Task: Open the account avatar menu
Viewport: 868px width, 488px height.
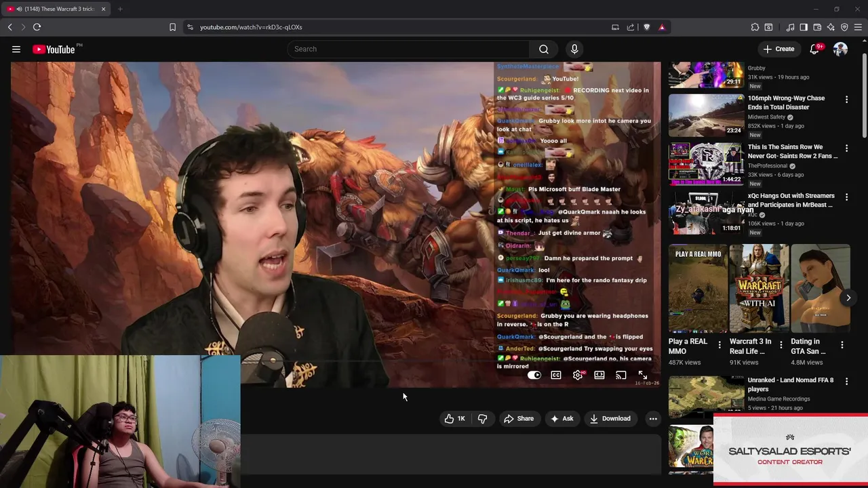Action: point(840,49)
